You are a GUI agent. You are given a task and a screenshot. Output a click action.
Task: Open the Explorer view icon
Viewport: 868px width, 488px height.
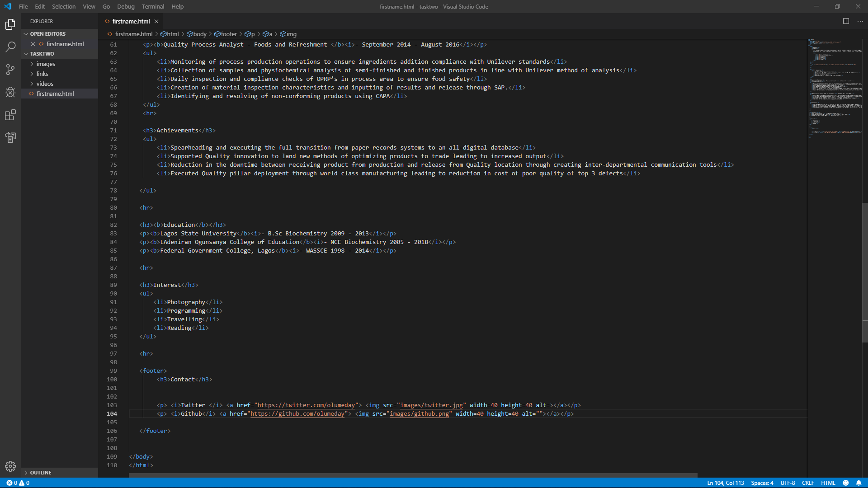tap(10, 24)
